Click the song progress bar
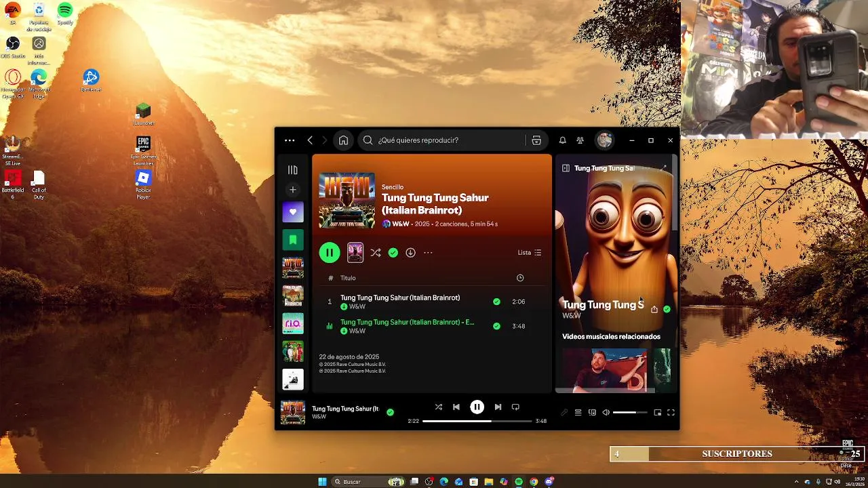The height and width of the screenshot is (488, 868). 477,421
